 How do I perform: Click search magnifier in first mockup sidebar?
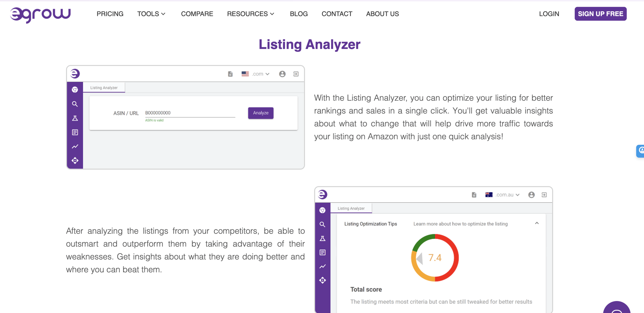75,104
